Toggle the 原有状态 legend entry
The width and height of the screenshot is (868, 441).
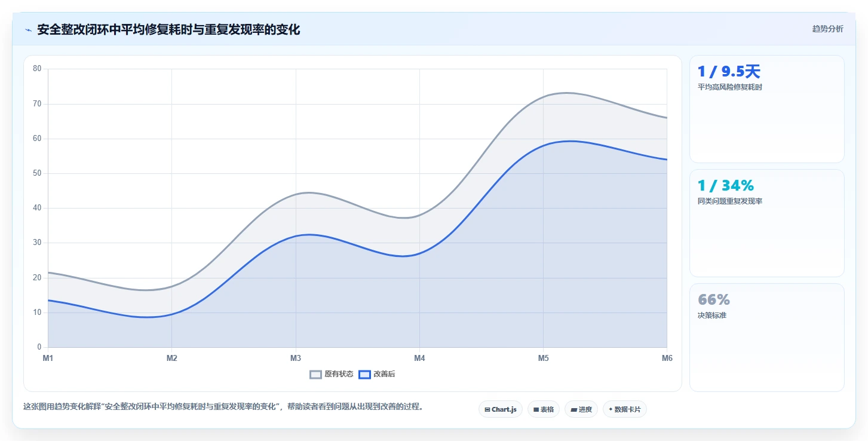332,375
